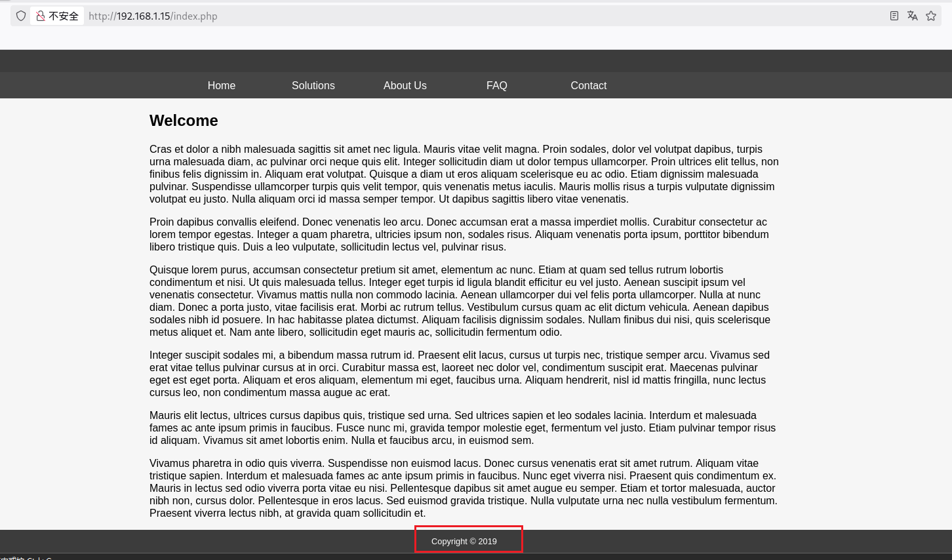The width and height of the screenshot is (952, 560).
Task: Open the Home navigation item
Action: point(222,85)
